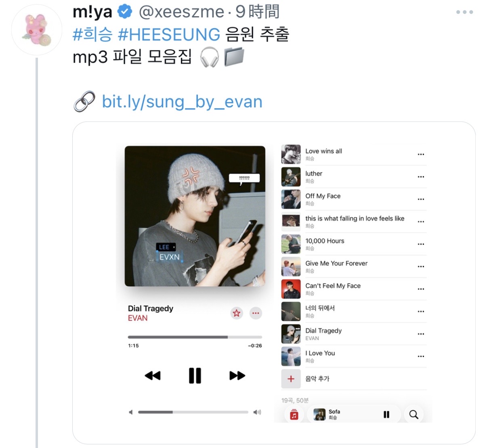Open the bit.ly/sung_by_evan link

click(182, 102)
